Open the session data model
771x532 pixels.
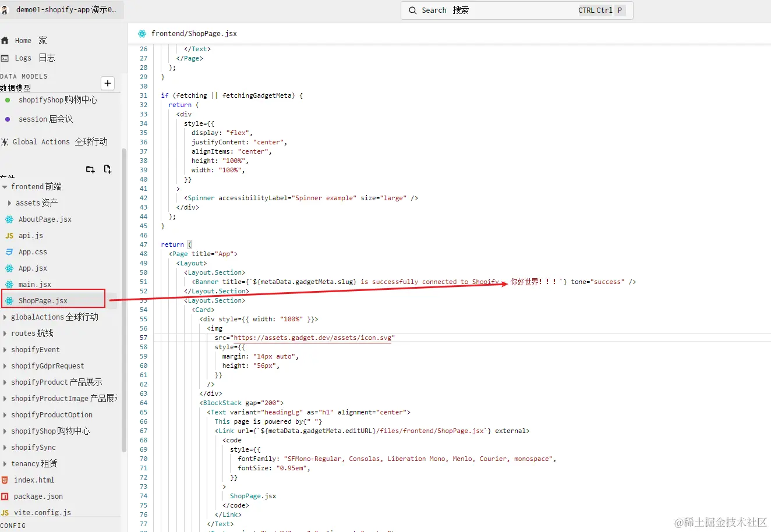[46, 119]
